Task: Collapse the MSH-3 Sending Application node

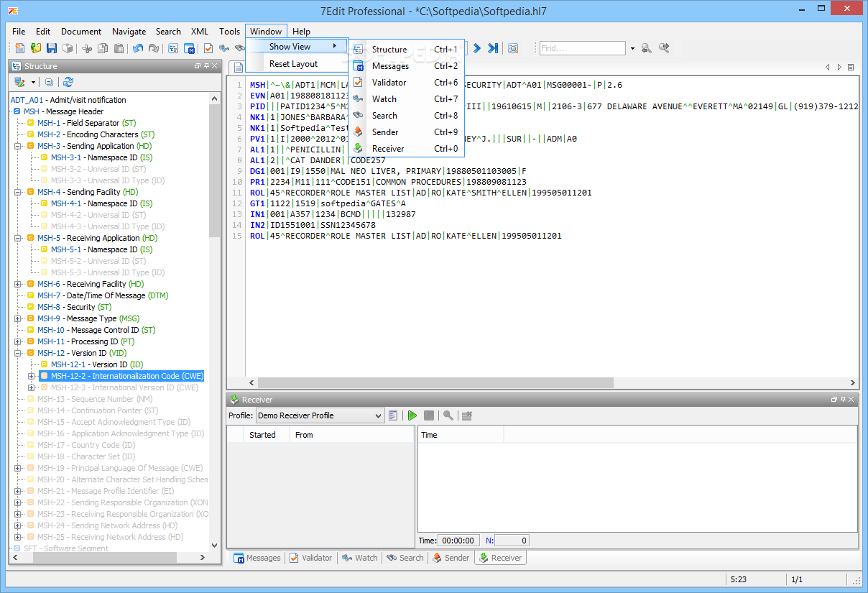Action: 17,146
